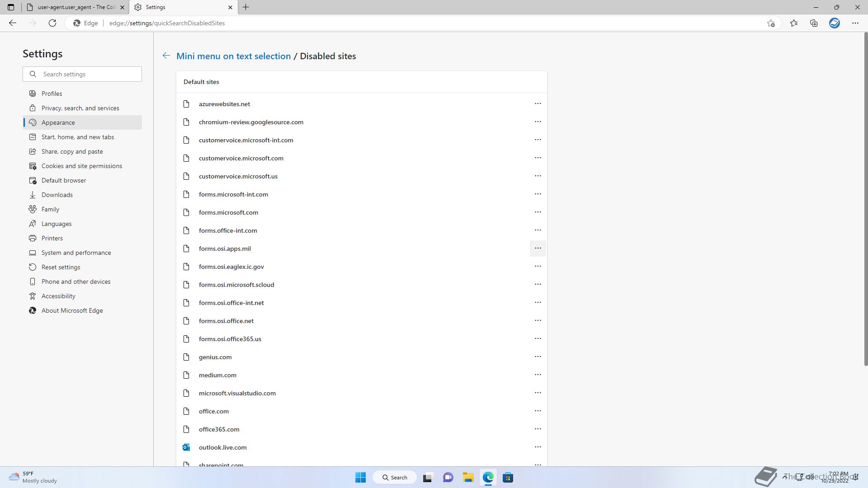Click the Mini menu on text selection breadcrumb link
Screen dimensions: 868x488
point(233,56)
